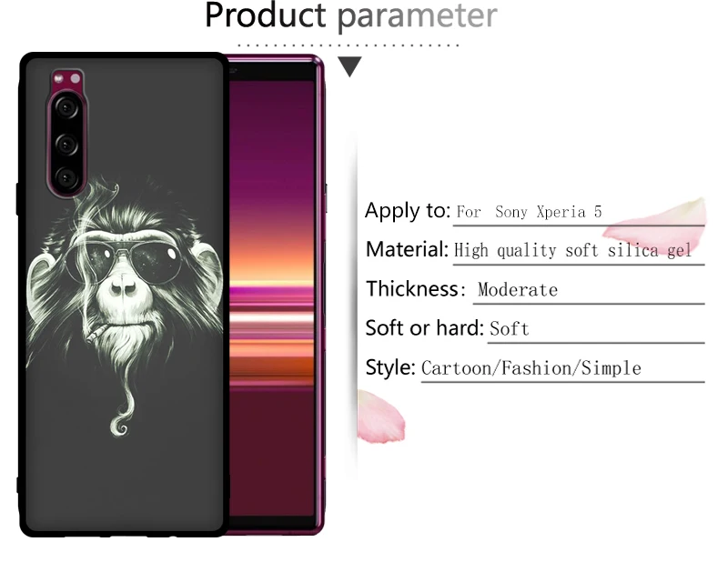
Task: Click the 'Apply to:' label
Action: (408, 211)
